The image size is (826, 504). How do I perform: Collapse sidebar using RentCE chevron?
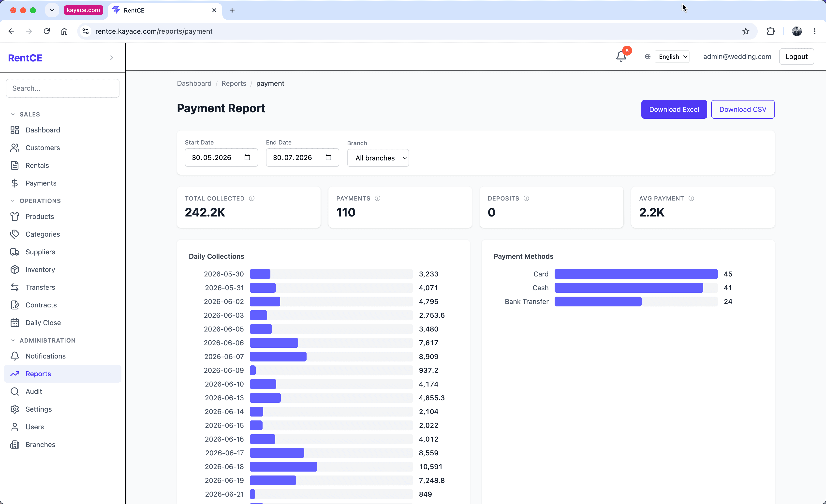pyautogui.click(x=112, y=58)
